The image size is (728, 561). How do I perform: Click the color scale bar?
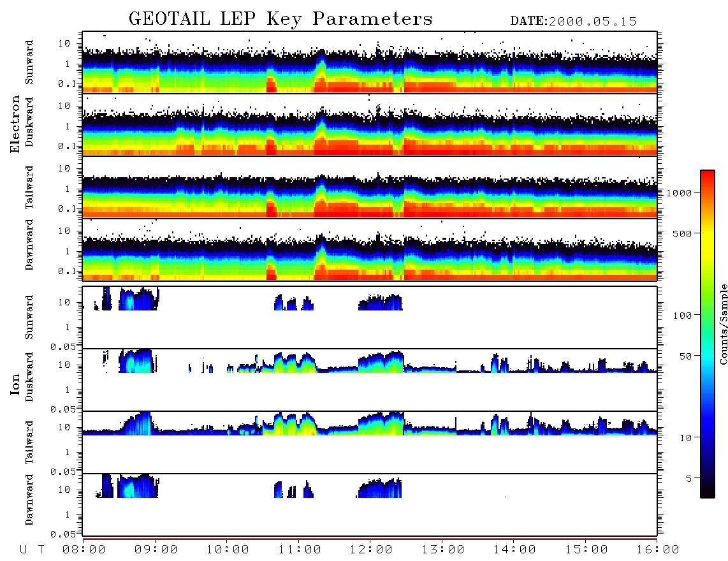(708, 334)
